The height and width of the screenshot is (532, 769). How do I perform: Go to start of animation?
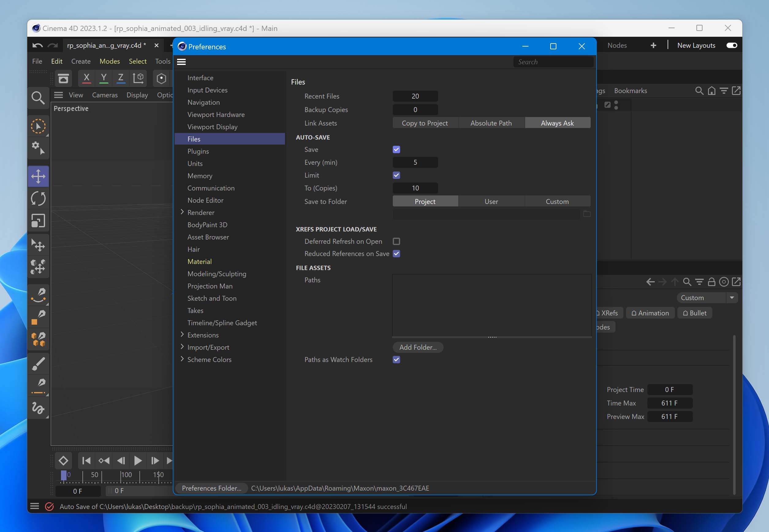(x=86, y=461)
